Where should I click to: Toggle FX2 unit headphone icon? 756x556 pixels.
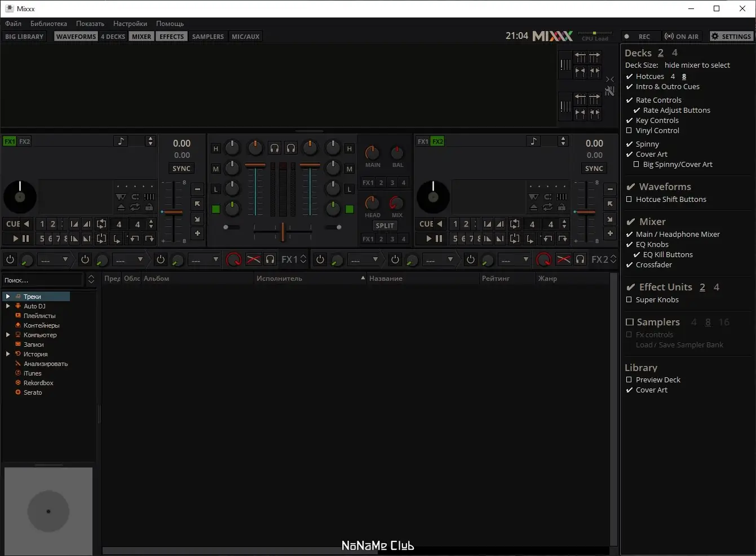pos(580,259)
